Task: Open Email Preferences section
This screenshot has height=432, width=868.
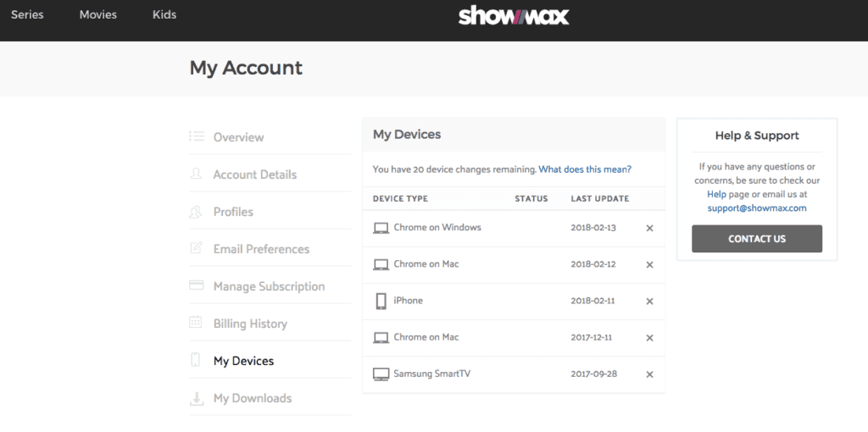Action: click(261, 249)
